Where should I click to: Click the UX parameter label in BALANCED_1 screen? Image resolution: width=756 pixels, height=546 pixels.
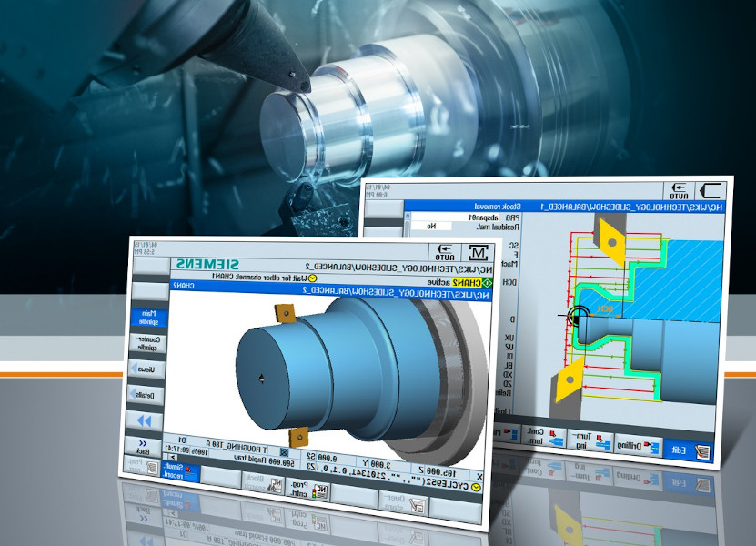click(509, 339)
